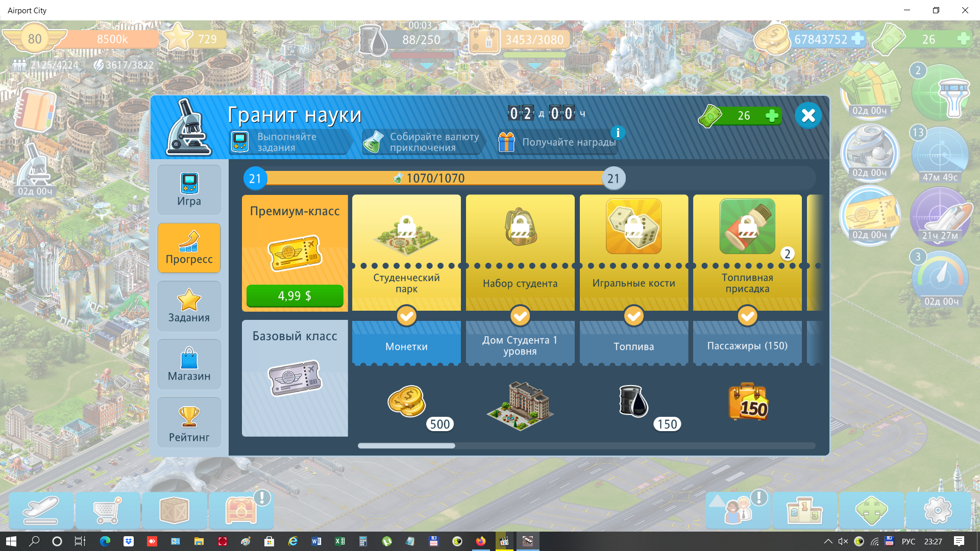This screenshot has width=980, height=551.
Task: Click the settings gear in the game bar
Action: (x=938, y=510)
